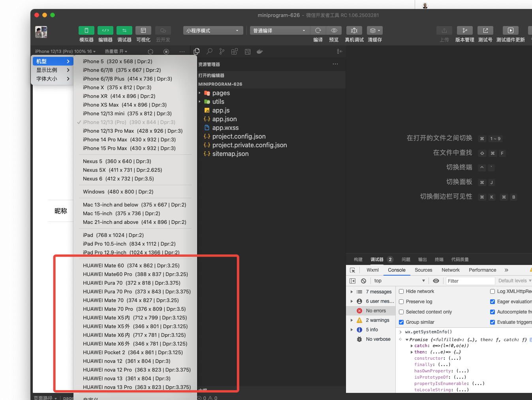Screen dimensions: 532x400
Task: Switch to the Sources tab
Action: pos(423,270)
